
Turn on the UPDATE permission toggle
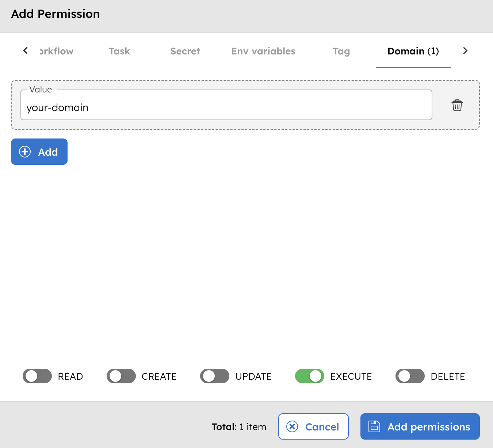214,376
